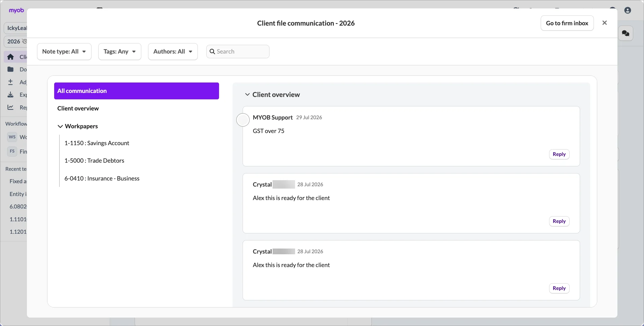This screenshot has width=644, height=326.
Task: Open the folder icon in sidebar
Action: [10, 69]
